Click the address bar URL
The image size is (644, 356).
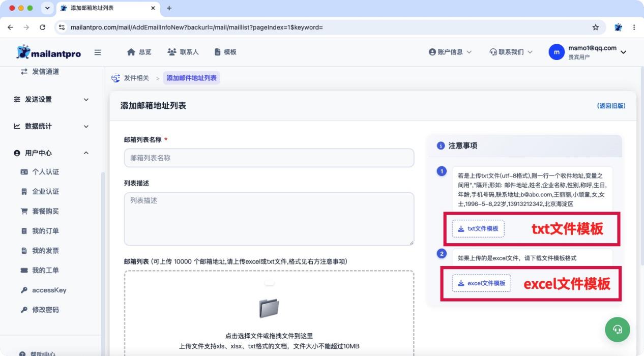(x=197, y=27)
